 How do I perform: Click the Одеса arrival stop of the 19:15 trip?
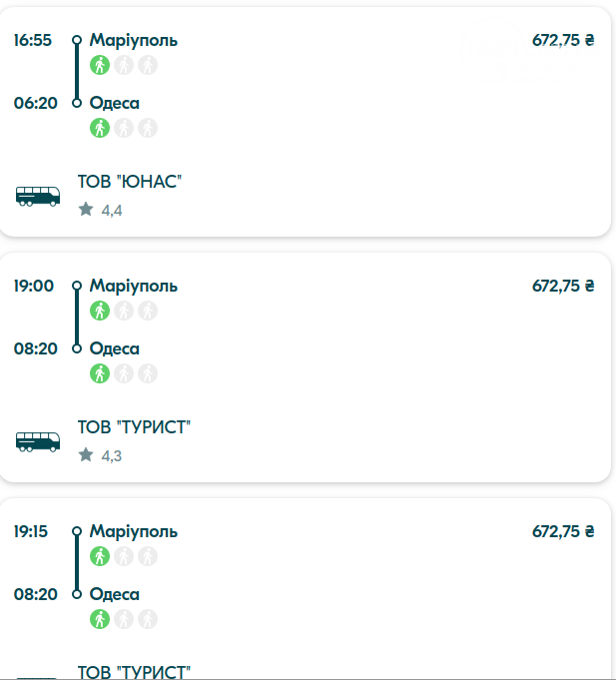115,594
